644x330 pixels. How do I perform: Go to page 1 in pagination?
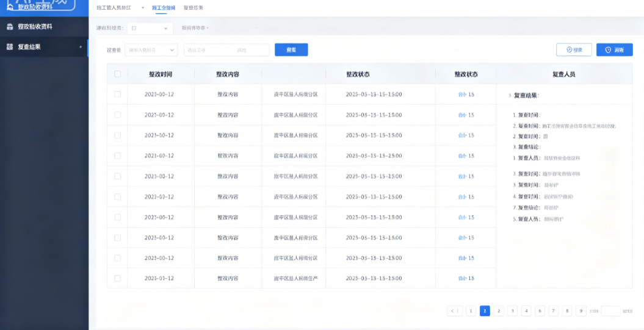pos(471,311)
